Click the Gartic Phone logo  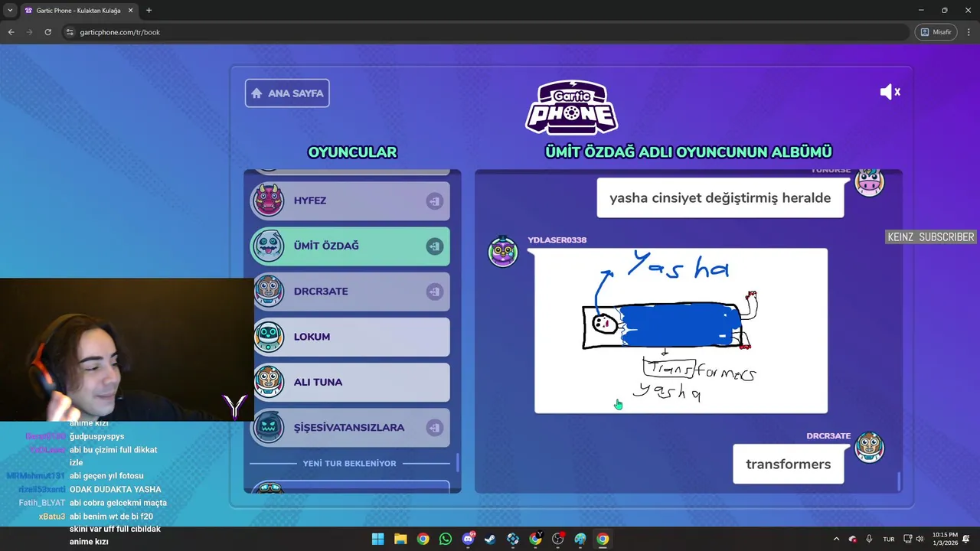(571, 108)
